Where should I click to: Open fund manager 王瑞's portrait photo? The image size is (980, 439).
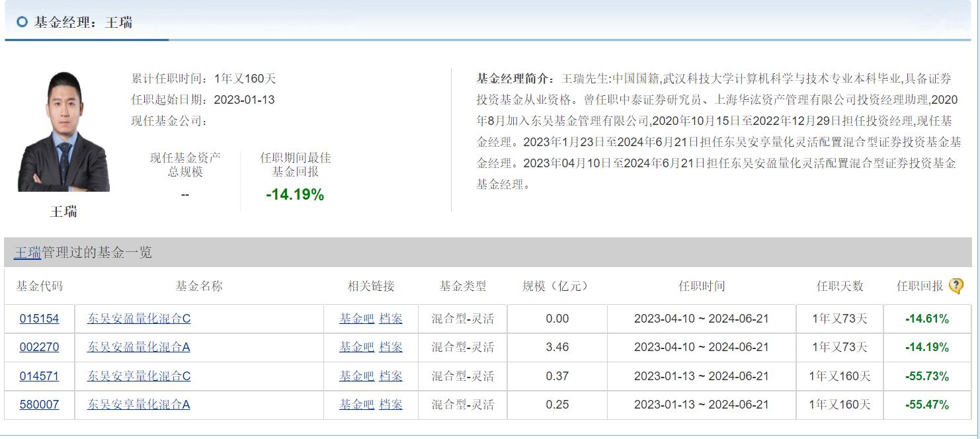tap(63, 132)
